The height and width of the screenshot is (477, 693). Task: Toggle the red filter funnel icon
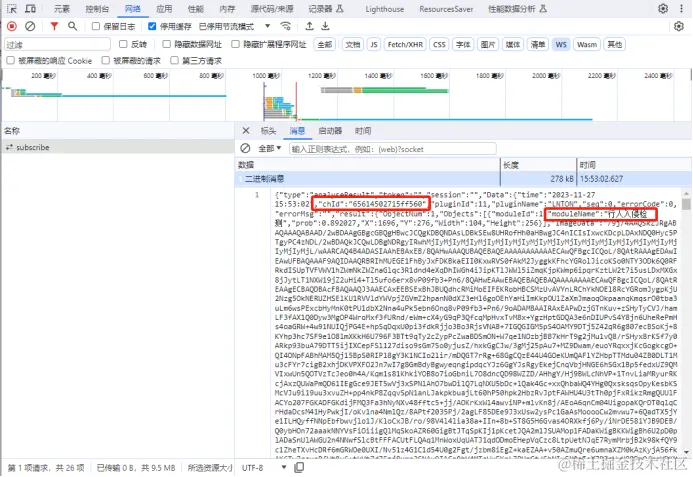click(54, 27)
